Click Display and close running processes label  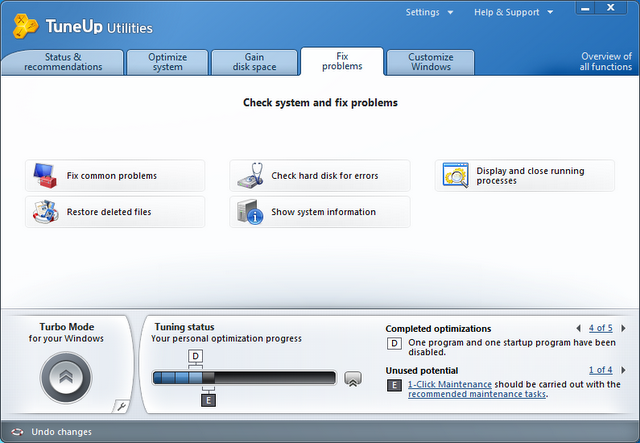tap(530, 176)
